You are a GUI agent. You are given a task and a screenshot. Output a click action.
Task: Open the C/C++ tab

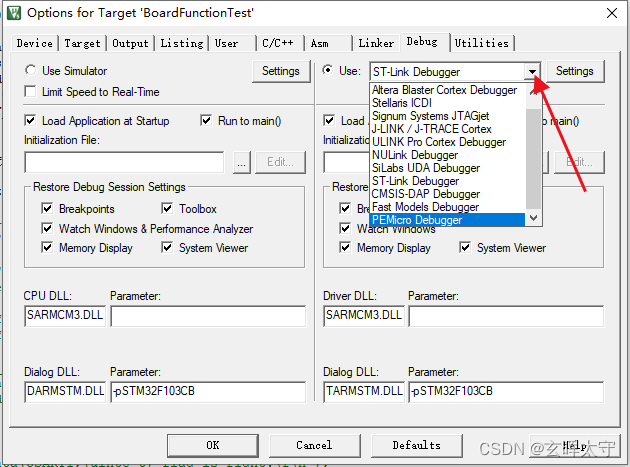pos(280,43)
